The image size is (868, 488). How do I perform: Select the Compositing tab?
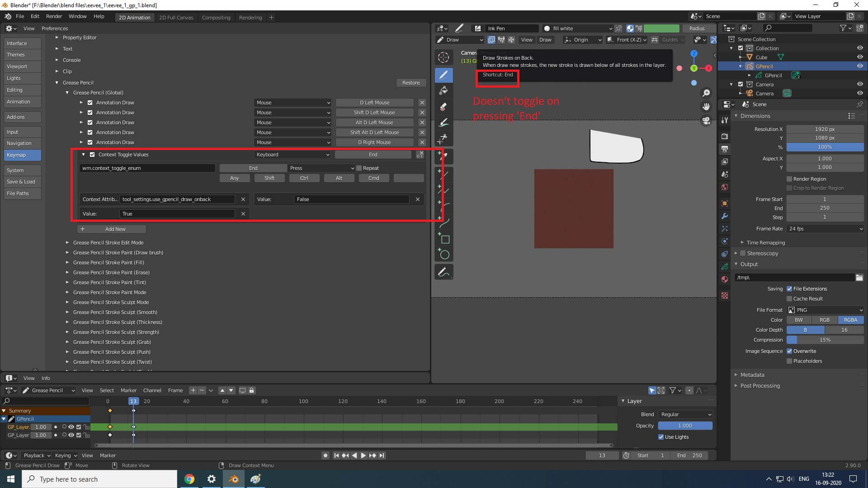216,17
